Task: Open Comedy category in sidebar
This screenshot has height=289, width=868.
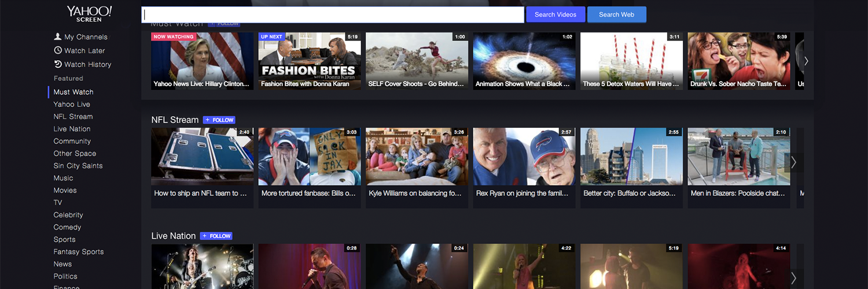Action: coord(67,227)
